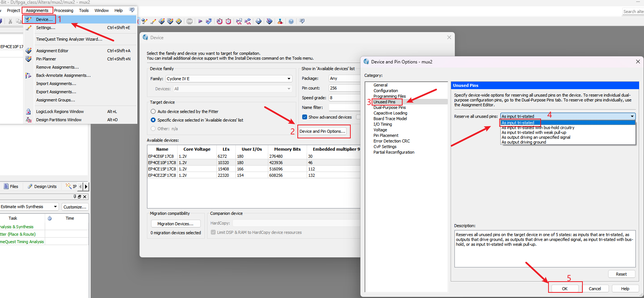Close the Tasks panel with the X icon
Viewport: 644px width, 298px height.
click(x=85, y=197)
